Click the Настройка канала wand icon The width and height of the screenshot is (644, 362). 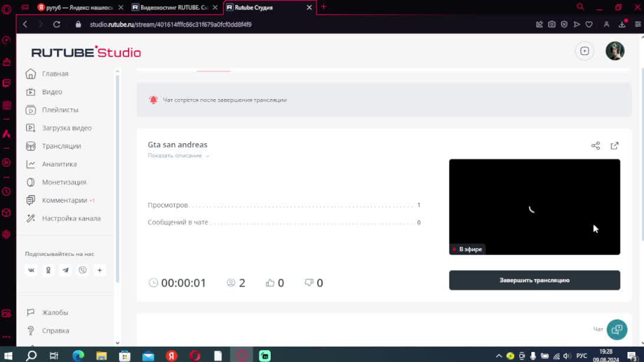point(31,218)
